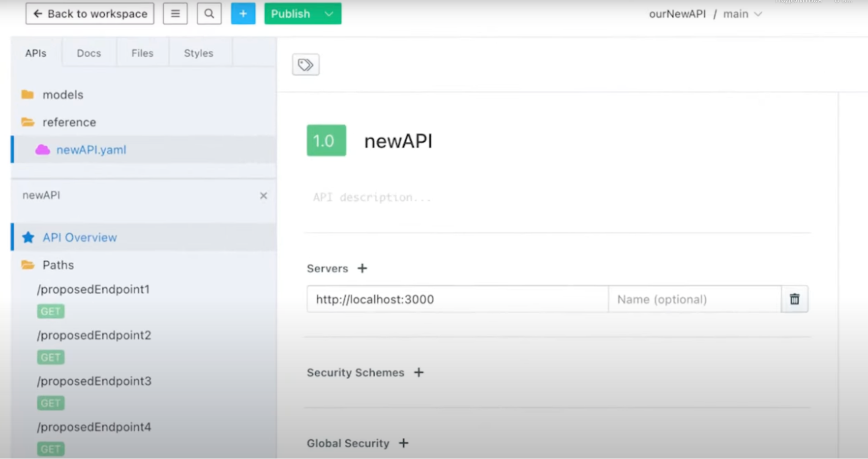Select the GET badge under proposedEndpoint1
This screenshot has width=868, height=459.
pos(50,311)
